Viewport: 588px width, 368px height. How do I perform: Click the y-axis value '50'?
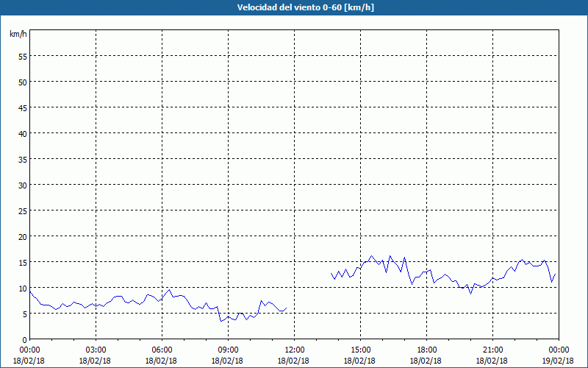[x=23, y=82]
